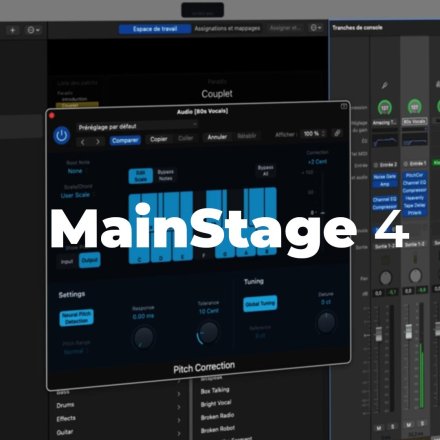
Task: Open the 80s Vocals channel EQ thumbnail
Action: click(415, 139)
